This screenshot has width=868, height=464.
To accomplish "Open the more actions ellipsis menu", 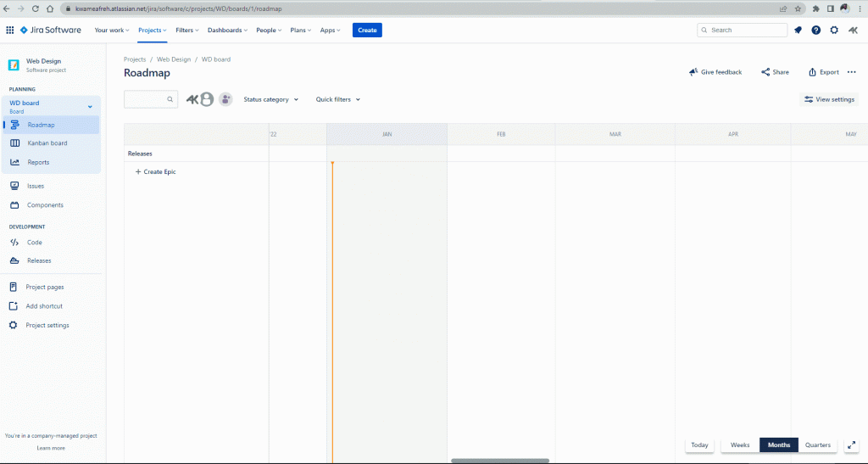I will click(x=851, y=72).
